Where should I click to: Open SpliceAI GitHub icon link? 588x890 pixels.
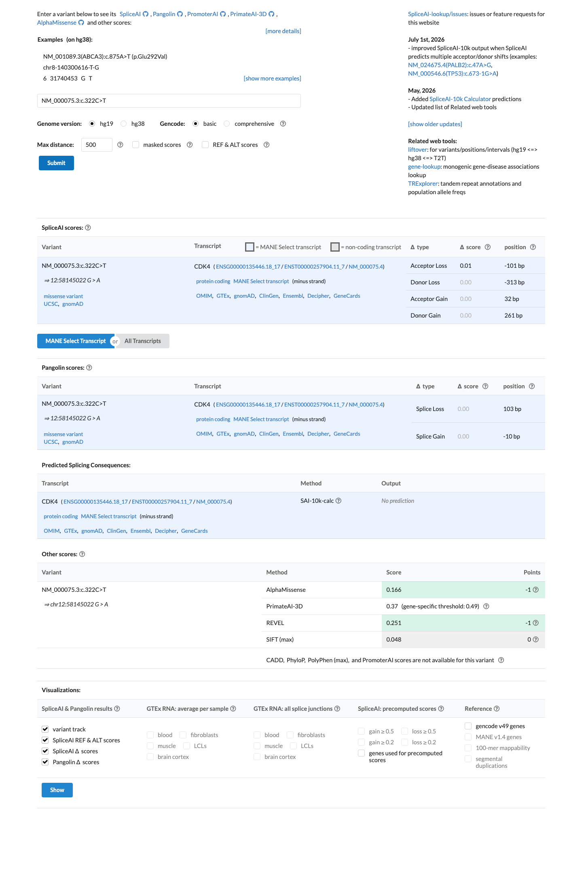146,14
